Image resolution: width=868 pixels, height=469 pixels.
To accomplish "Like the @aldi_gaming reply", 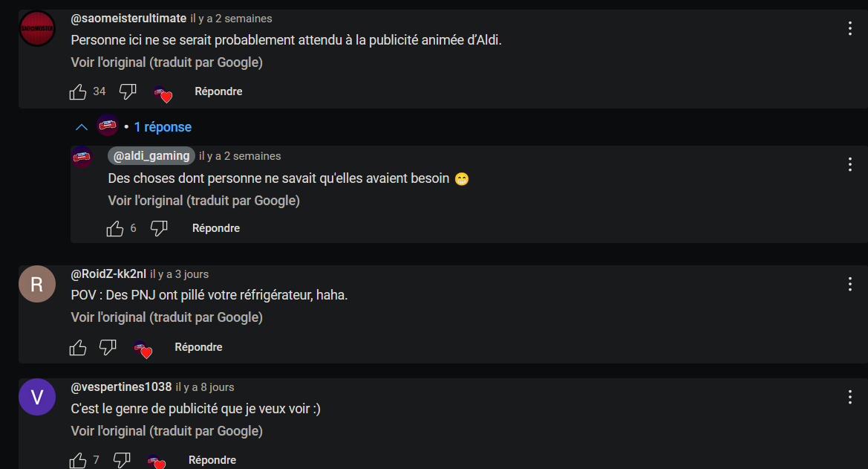I will (115, 228).
